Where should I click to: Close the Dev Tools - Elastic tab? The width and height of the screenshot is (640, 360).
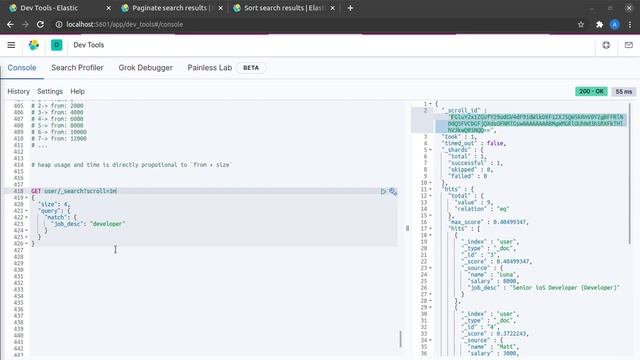(109, 8)
